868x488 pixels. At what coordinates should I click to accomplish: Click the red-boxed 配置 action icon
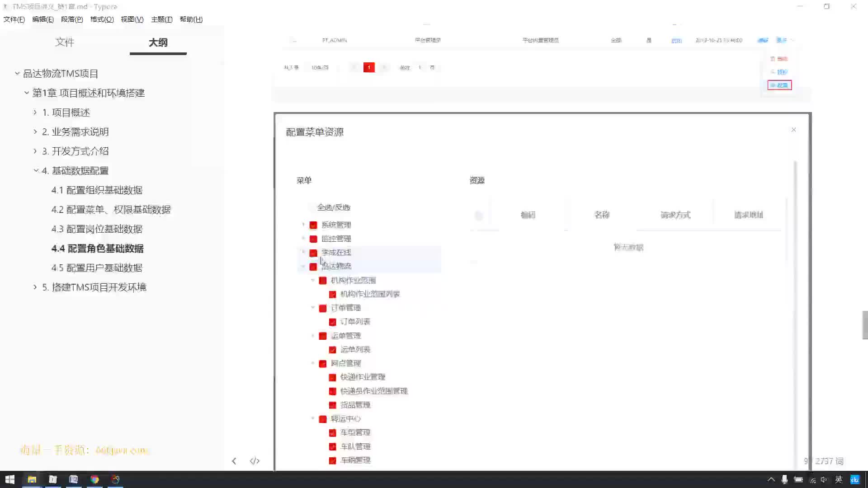click(x=779, y=85)
